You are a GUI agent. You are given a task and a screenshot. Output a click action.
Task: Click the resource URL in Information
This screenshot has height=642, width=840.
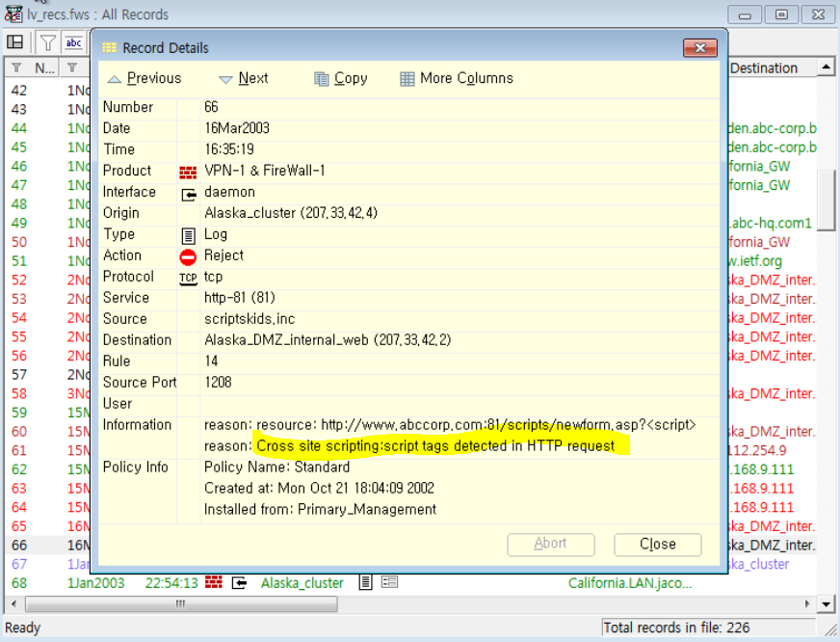tap(509, 425)
